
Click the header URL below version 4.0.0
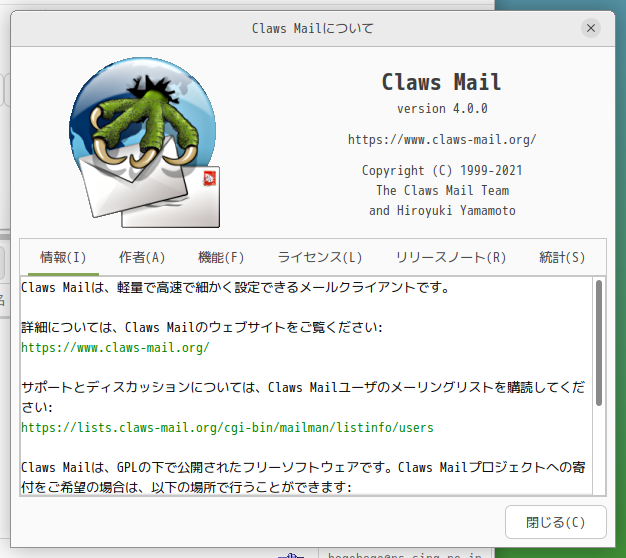442,139
